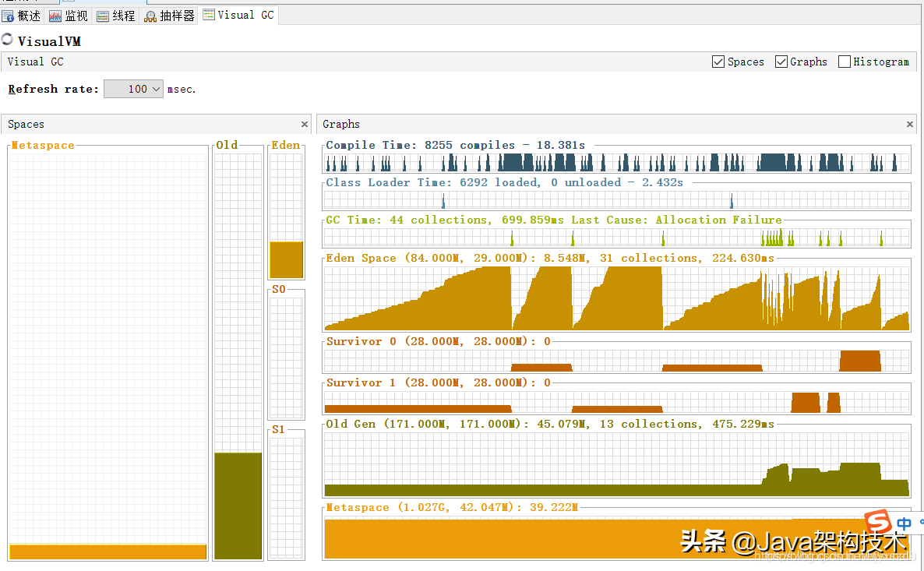924x571 pixels.
Task: Click the S1 survivor space box
Action: pyautogui.click(x=287, y=498)
